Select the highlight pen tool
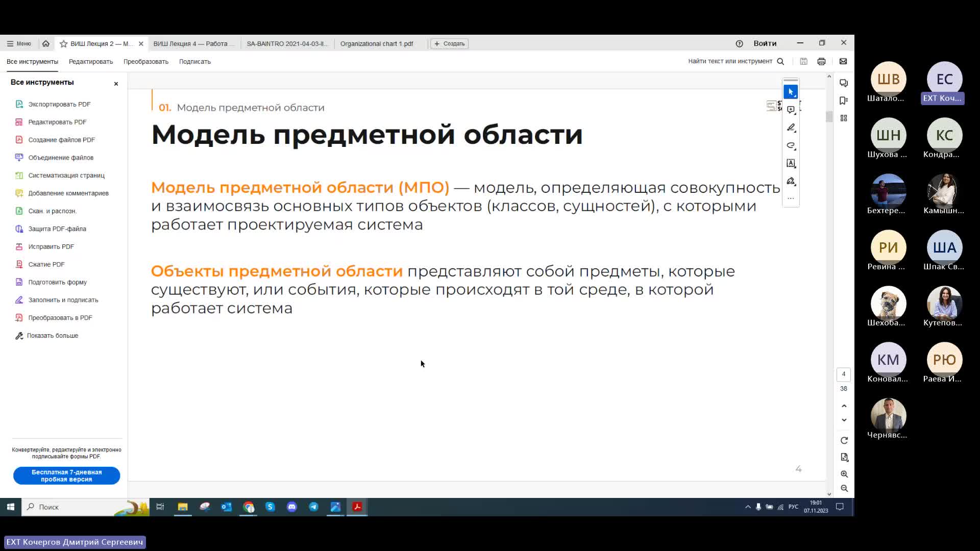The height and width of the screenshot is (551, 980). 791,128
